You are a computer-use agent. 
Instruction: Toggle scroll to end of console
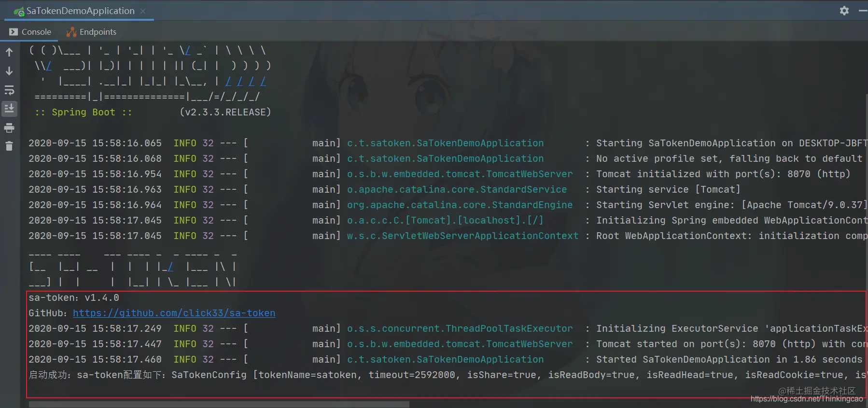pos(9,109)
